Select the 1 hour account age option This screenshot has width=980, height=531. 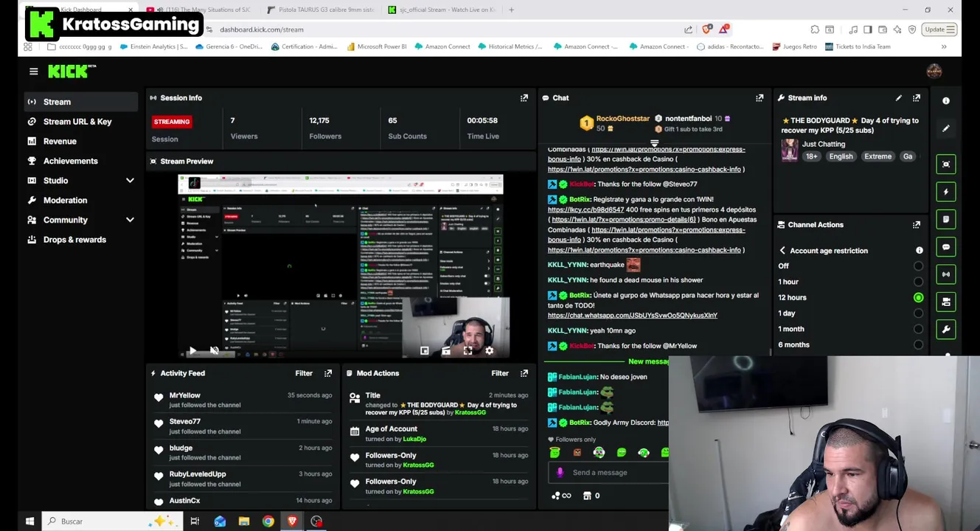(x=918, y=282)
